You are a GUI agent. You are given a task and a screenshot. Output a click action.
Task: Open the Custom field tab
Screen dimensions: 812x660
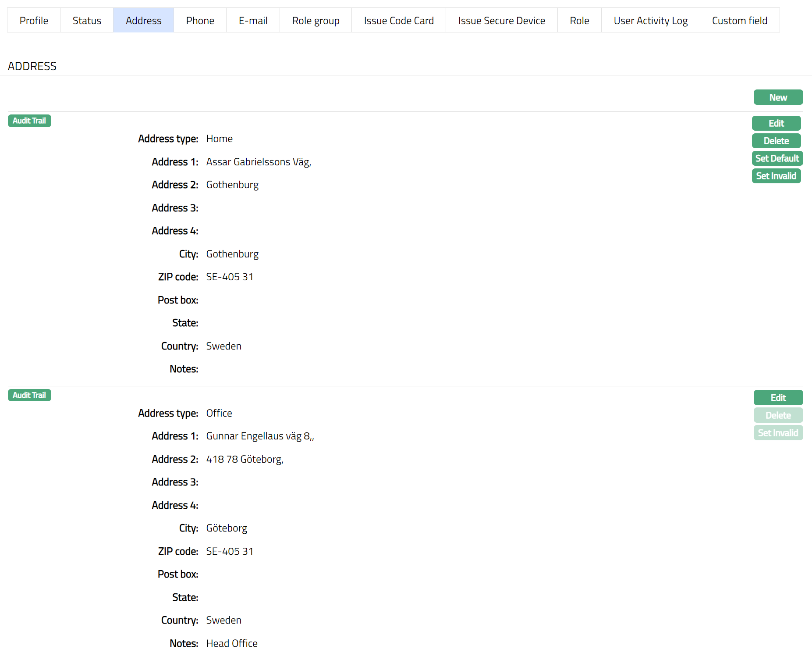739,21
